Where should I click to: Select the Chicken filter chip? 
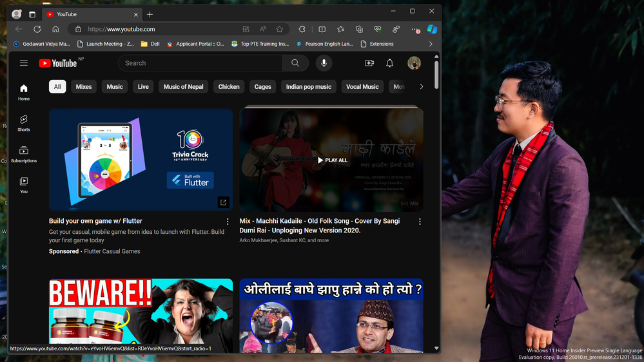click(229, 86)
